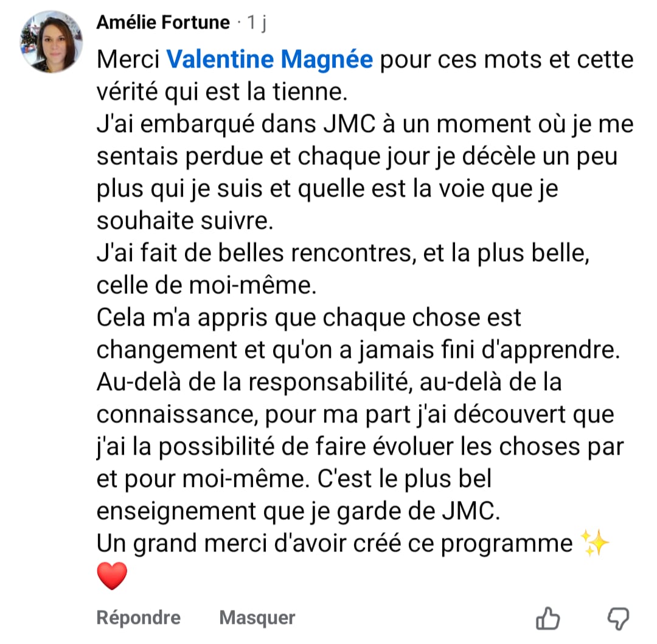The height and width of the screenshot is (644, 657).
Task: Reply using the Répondre button
Action: point(139,618)
